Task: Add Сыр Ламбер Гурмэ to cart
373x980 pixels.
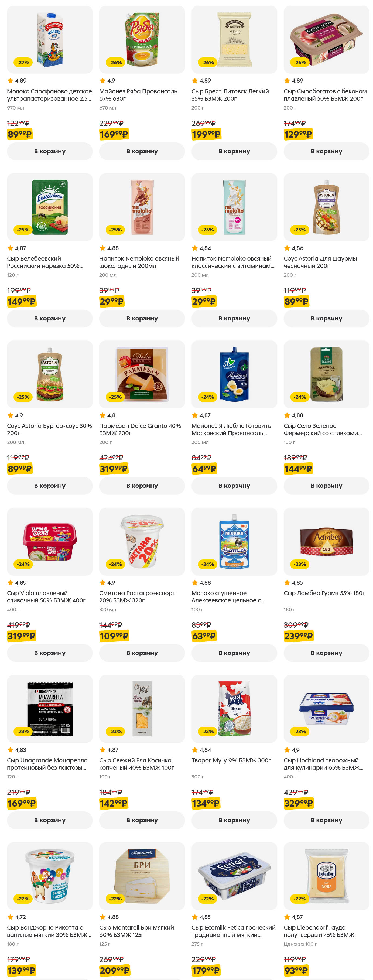Action: (x=326, y=653)
